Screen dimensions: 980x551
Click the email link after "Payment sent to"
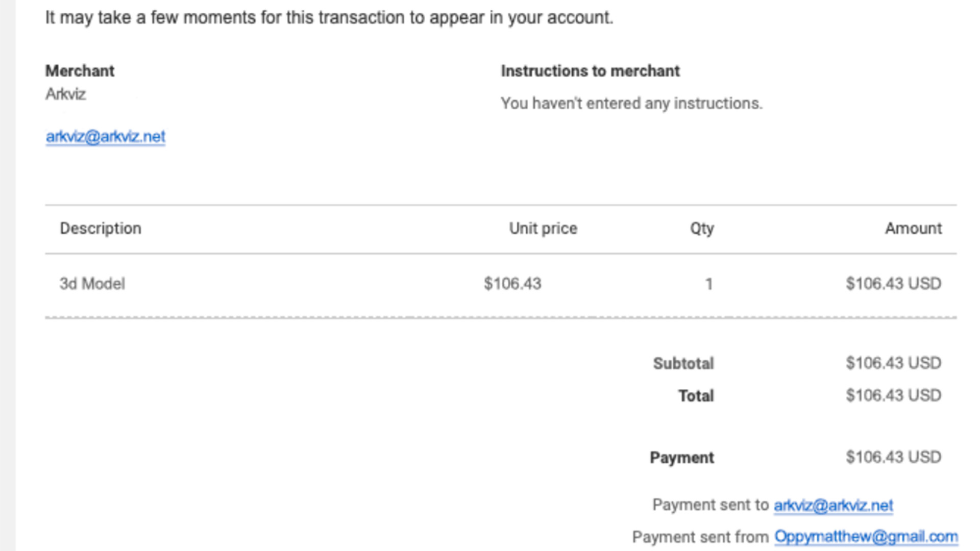(x=833, y=505)
